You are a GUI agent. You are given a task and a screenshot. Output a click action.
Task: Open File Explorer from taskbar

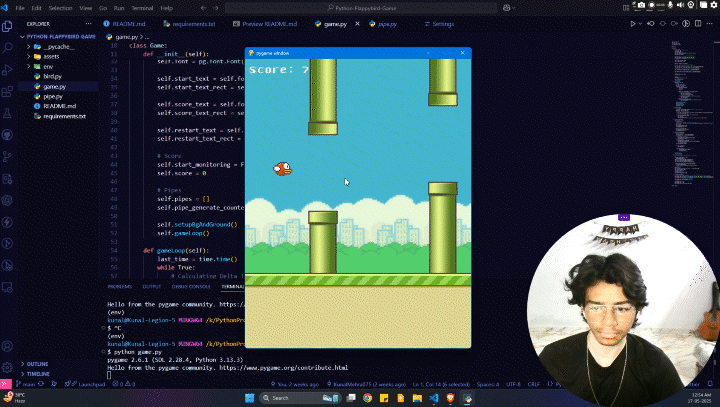[x=417, y=398]
